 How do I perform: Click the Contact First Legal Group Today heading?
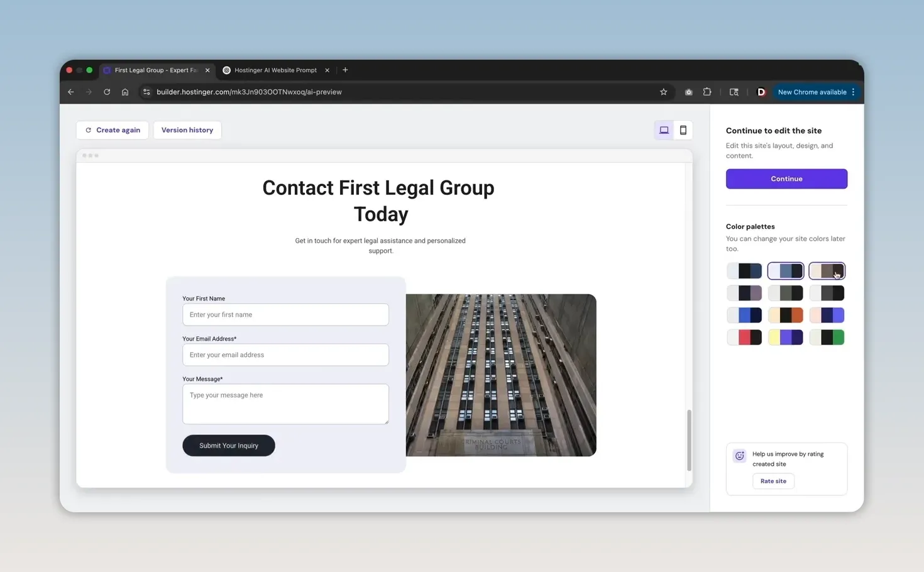pos(378,201)
